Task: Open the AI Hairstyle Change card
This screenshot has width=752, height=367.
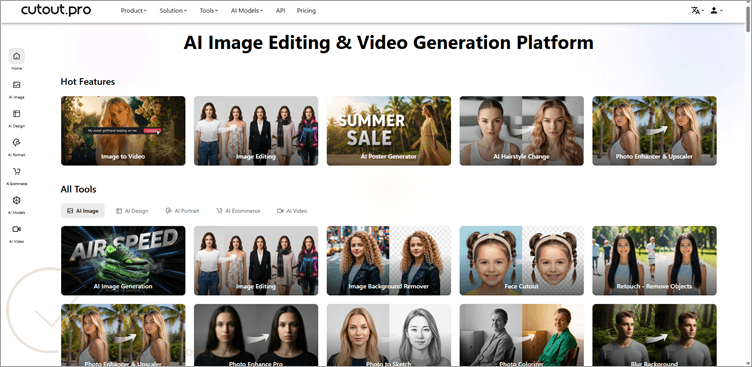Action: (522, 131)
